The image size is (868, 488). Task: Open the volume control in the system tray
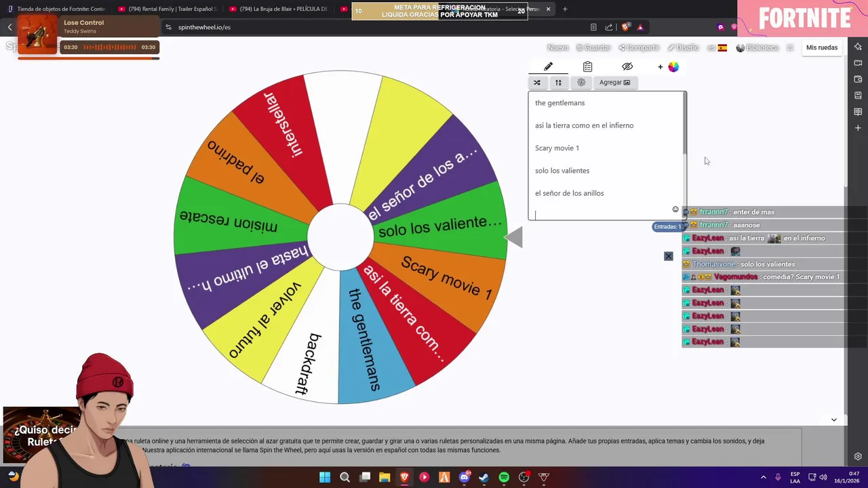[824, 477]
